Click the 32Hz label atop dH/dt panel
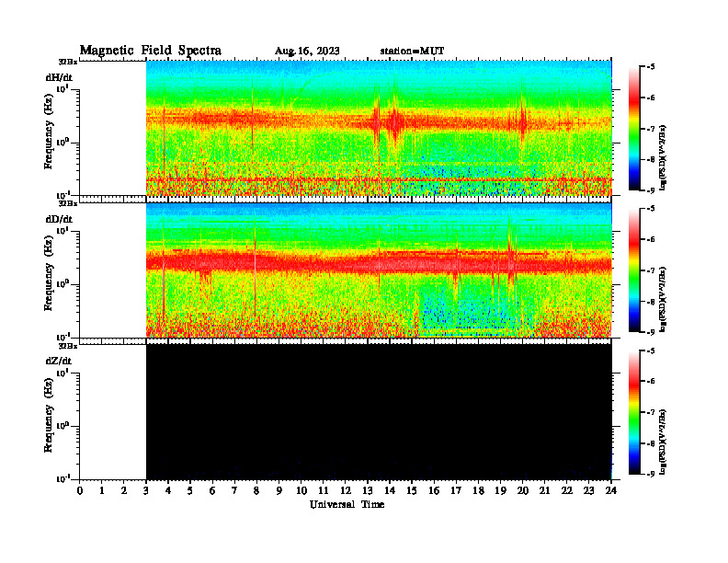 [68, 62]
